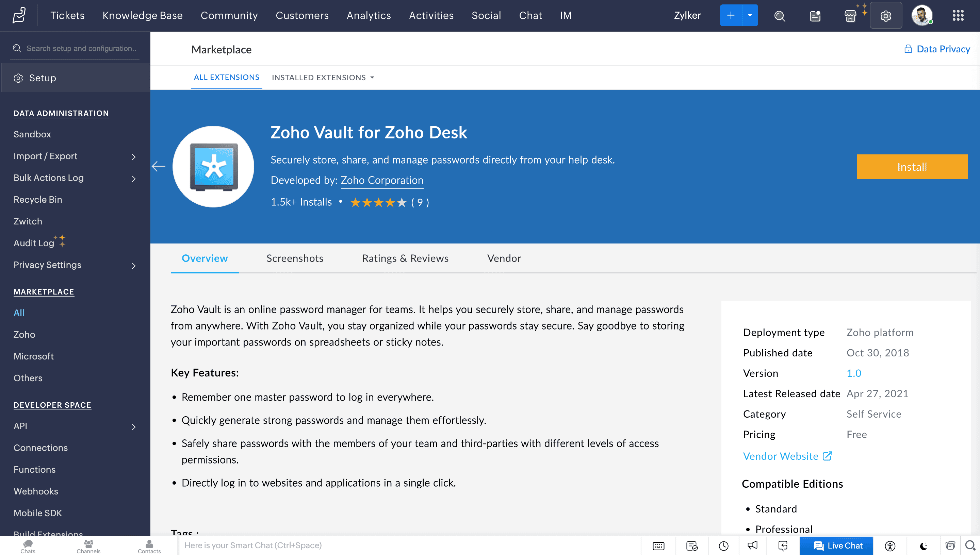Switch to the All Extensions tab
This screenshot has width=980, height=555.
(x=227, y=78)
